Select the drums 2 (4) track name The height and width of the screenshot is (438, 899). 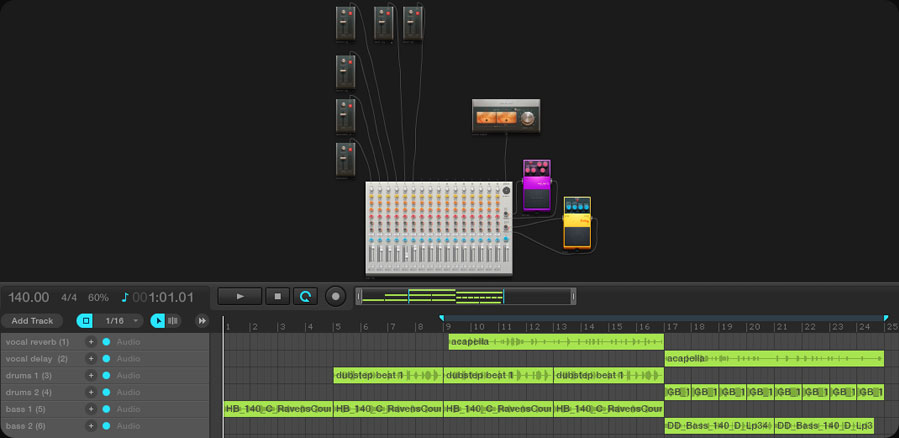[x=29, y=392]
